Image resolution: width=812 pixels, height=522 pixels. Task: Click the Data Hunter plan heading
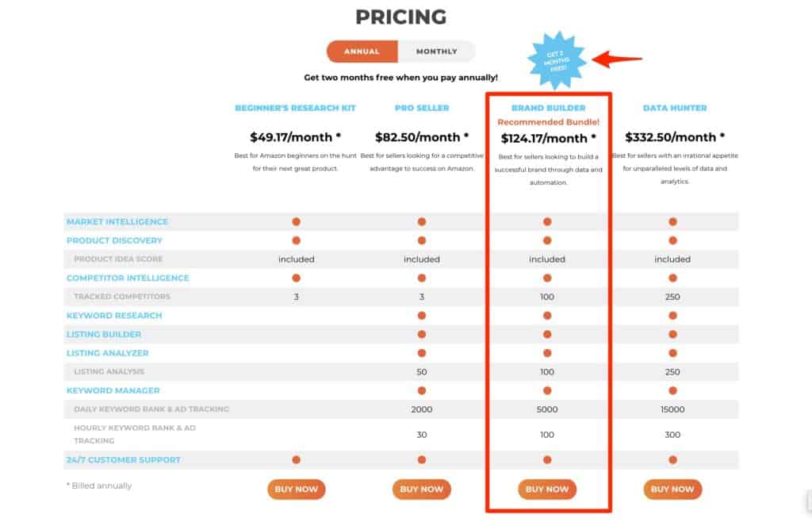pos(675,108)
